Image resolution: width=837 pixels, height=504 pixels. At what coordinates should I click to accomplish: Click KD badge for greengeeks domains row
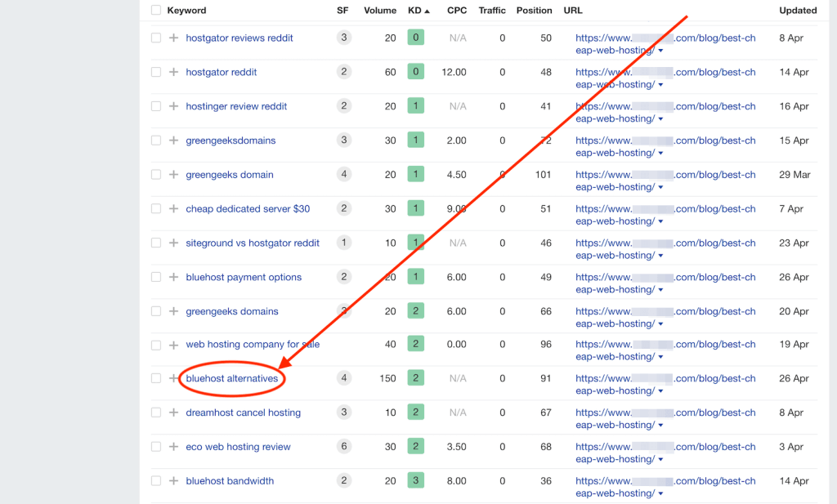point(416,310)
